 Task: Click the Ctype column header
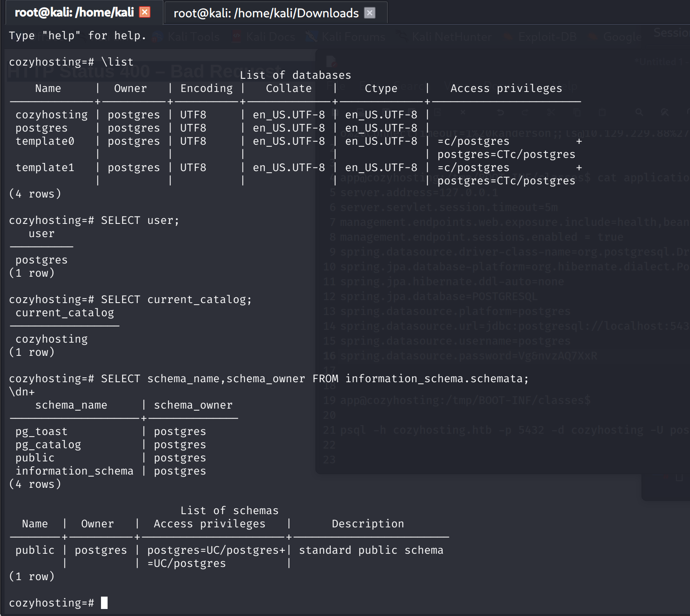coord(381,88)
